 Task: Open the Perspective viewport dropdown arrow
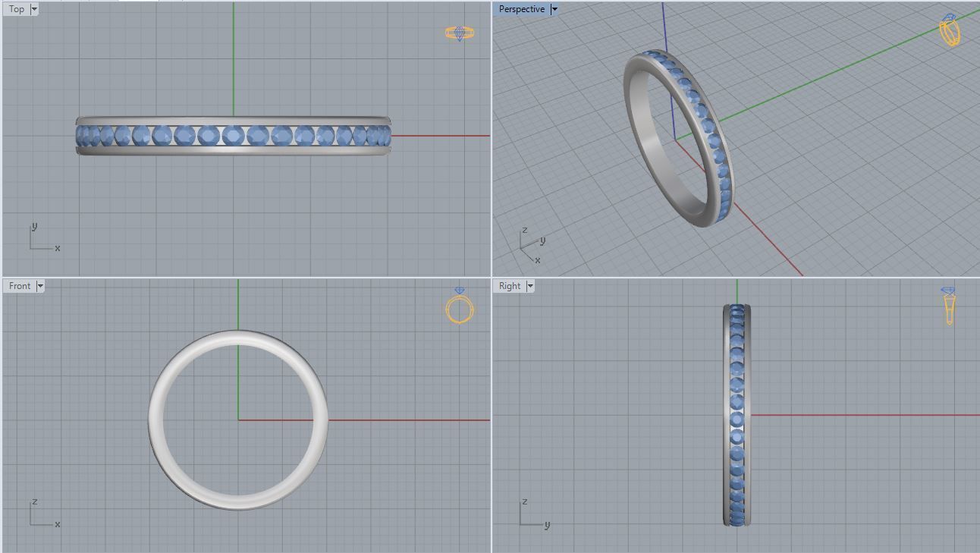tap(554, 9)
